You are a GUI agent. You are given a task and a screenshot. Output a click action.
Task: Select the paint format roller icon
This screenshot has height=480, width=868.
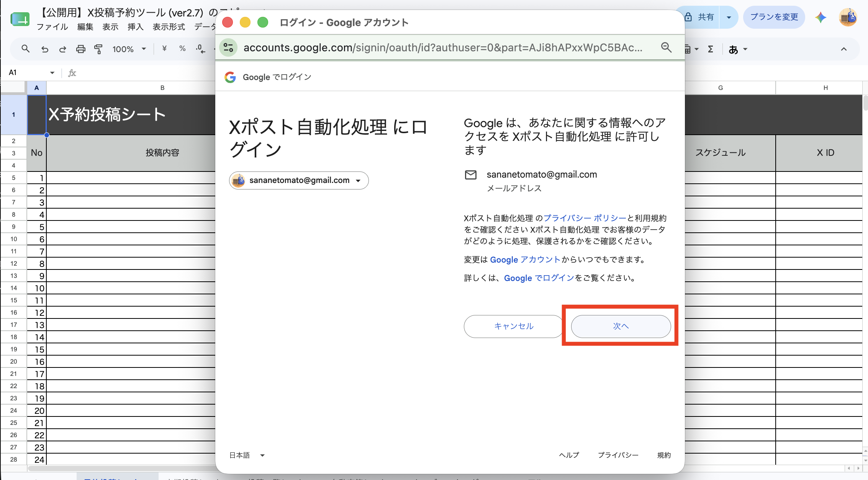click(98, 49)
